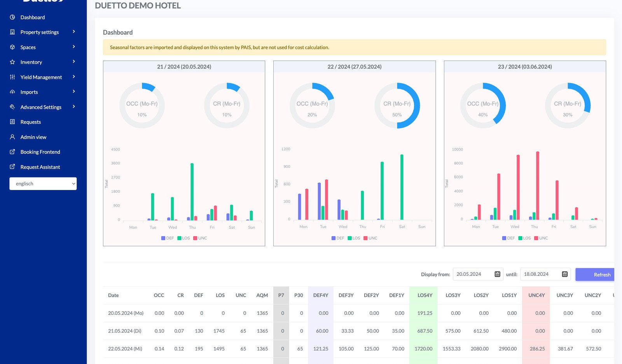Image resolution: width=622 pixels, height=364 pixels.
Task: Open Booking Frontend link
Action: tap(40, 152)
